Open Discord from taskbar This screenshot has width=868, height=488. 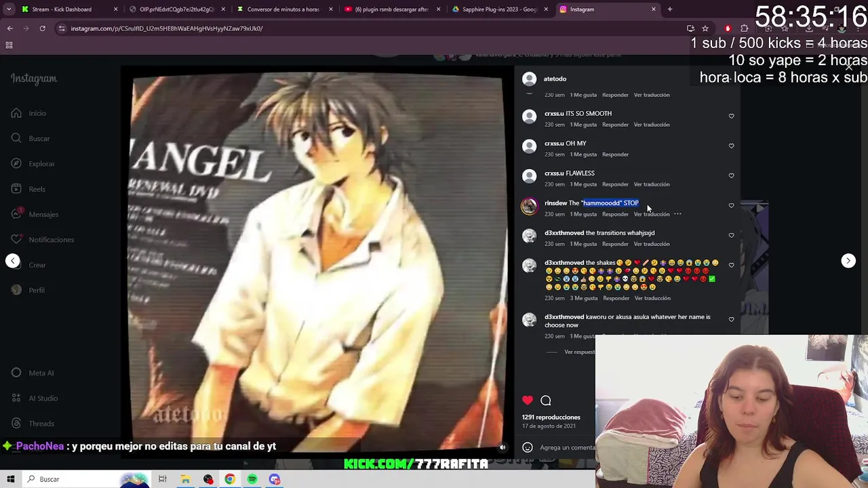point(275,479)
